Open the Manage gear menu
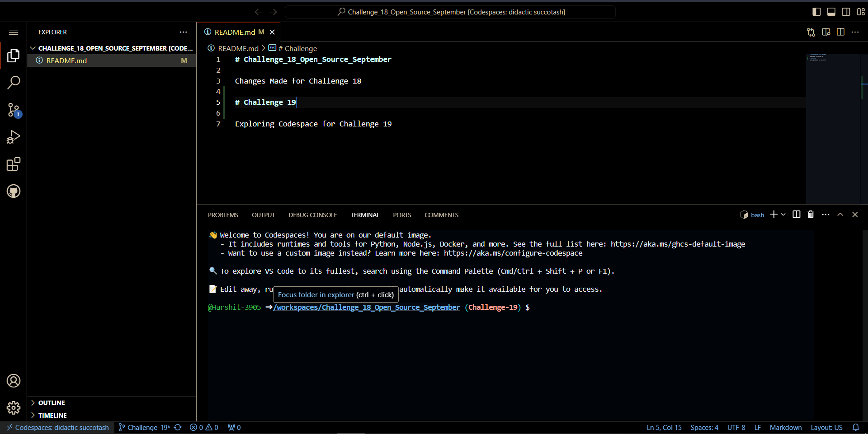 click(x=14, y=407)
